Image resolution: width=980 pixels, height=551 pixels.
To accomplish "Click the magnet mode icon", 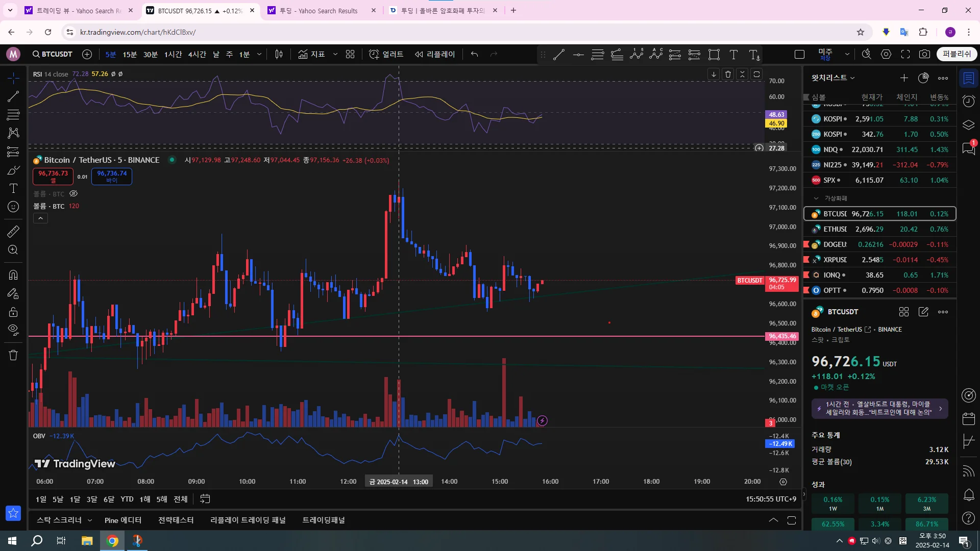I will coord(13,275).
